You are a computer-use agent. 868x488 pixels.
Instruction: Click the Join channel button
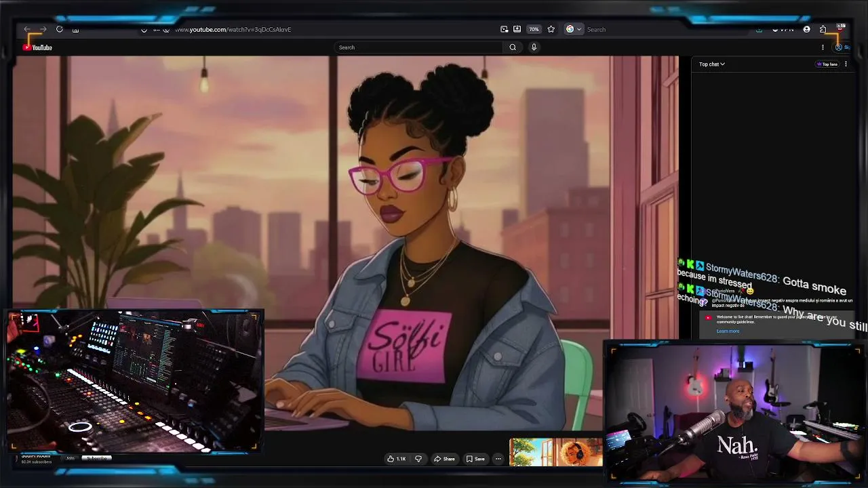[70, 458]
